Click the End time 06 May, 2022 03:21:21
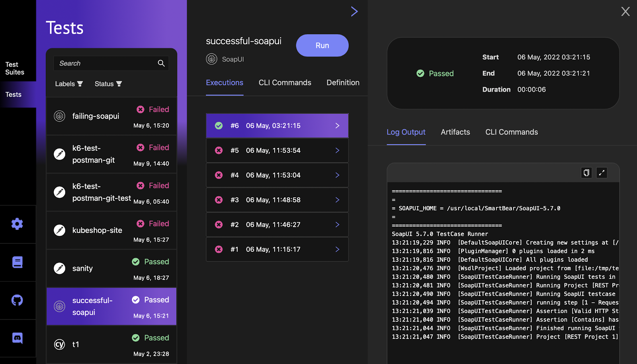The height and width of the screenshot is (364, 637). pyautogui.click(x=554, y=73)
